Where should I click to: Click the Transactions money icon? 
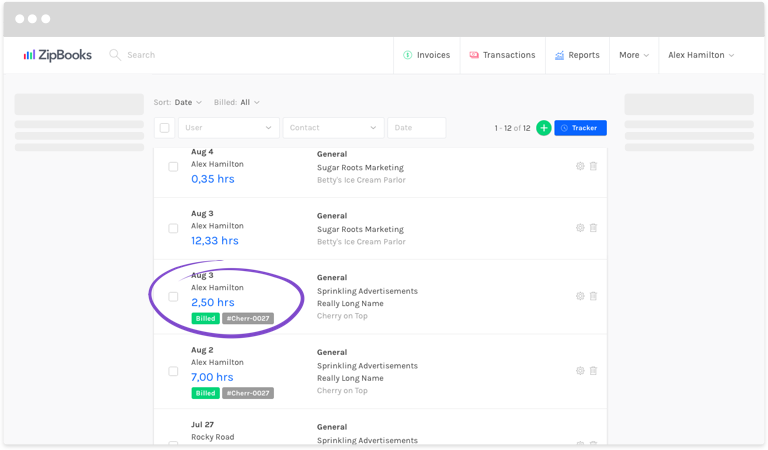pos(474,55)
